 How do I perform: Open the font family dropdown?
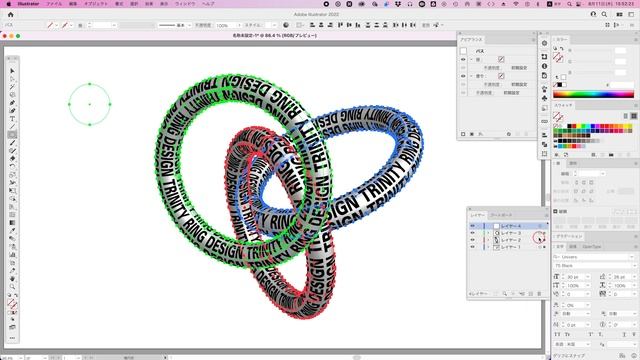pos(632,257)
